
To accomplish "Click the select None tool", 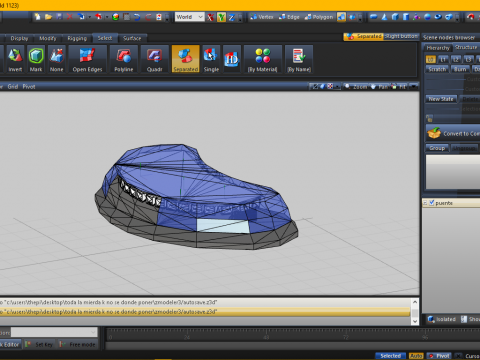I will tap(56, 59).
